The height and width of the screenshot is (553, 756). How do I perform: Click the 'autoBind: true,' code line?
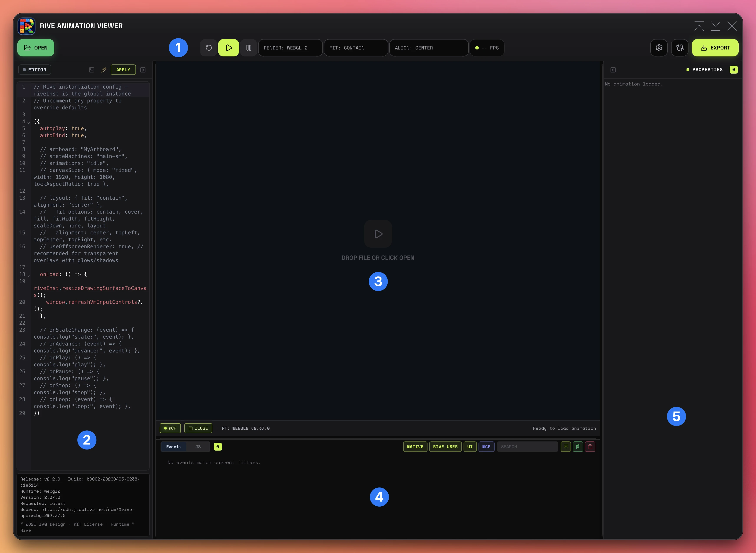[63, 136]
